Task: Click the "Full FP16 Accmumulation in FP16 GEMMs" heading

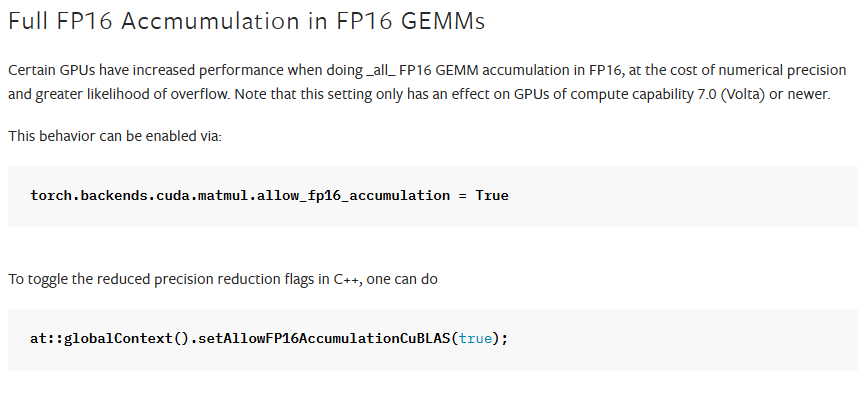Action: [247, 21]
